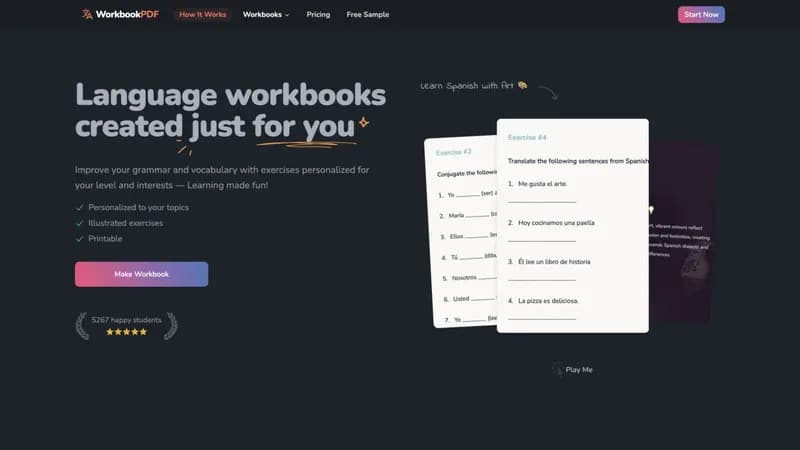Image resolution: width=800 pixels, height=450 pixels.
Task: Click the 'Improve your grammar and vocabulary' paragraph
Action: tap(222, 177)
